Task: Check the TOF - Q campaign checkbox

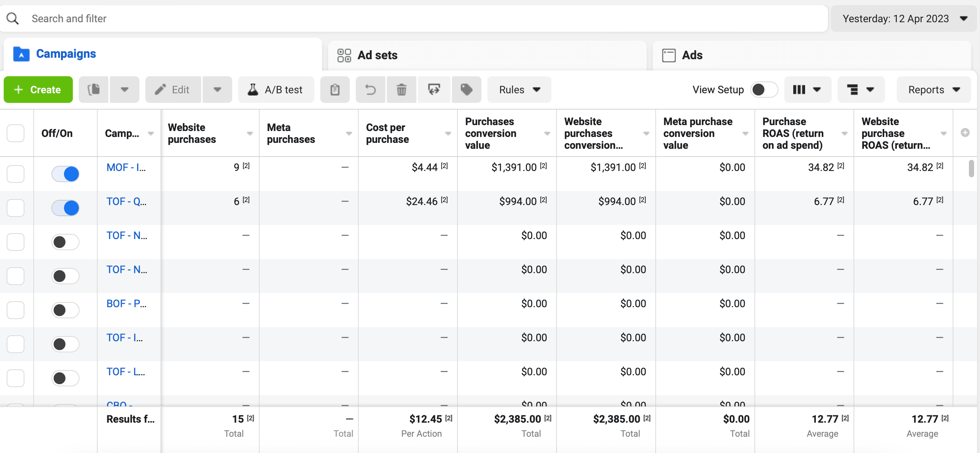Action: tap(16, 208)
